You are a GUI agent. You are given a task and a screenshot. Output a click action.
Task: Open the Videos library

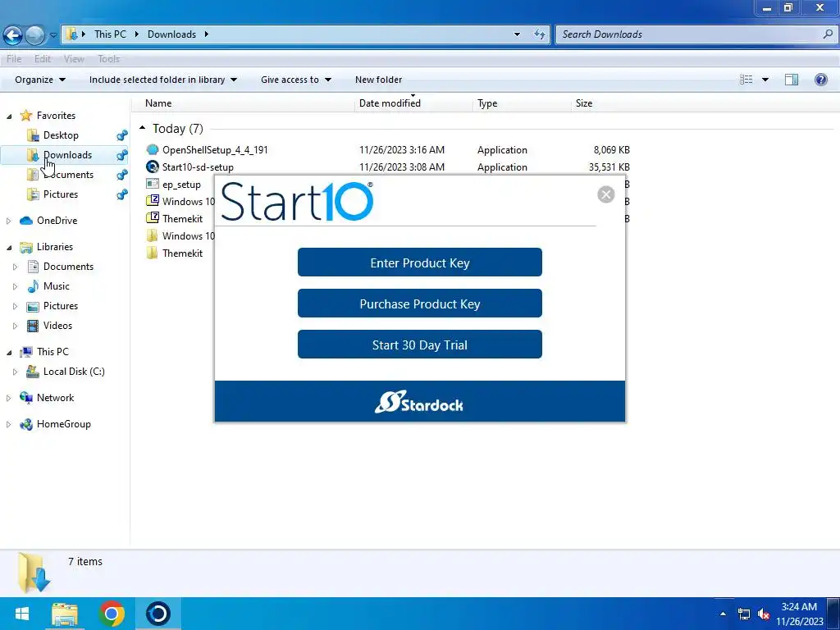[x=57, y=326]
